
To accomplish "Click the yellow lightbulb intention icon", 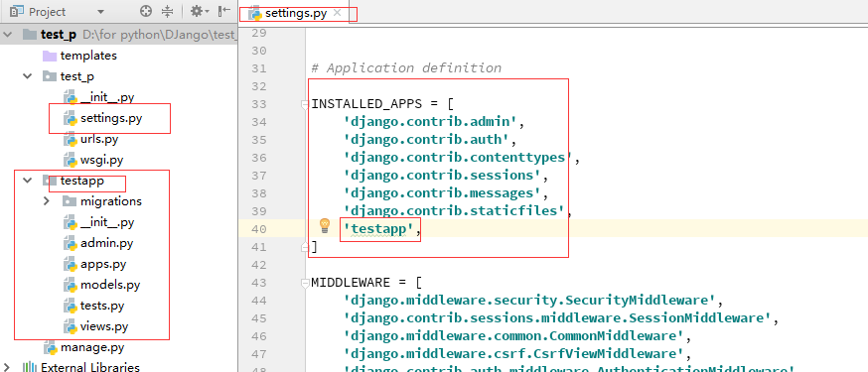I will click(325, 225).
